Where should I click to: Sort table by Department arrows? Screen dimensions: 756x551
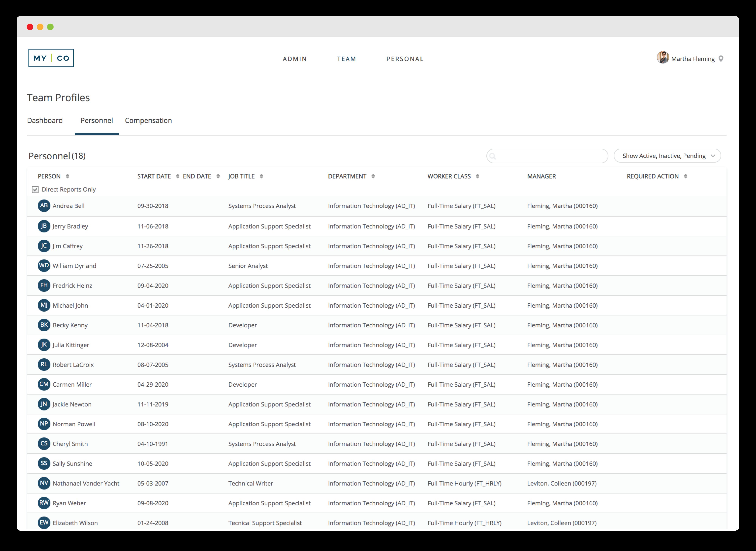point(373,176)
